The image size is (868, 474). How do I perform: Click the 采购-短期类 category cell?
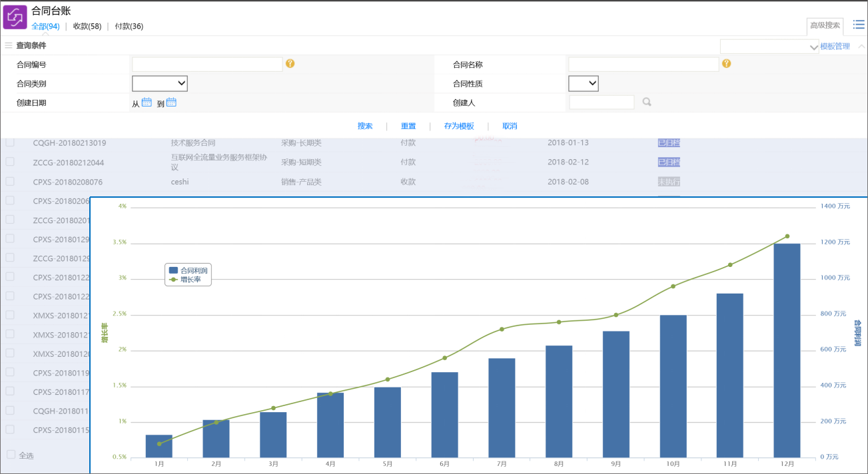click(301, 162)
